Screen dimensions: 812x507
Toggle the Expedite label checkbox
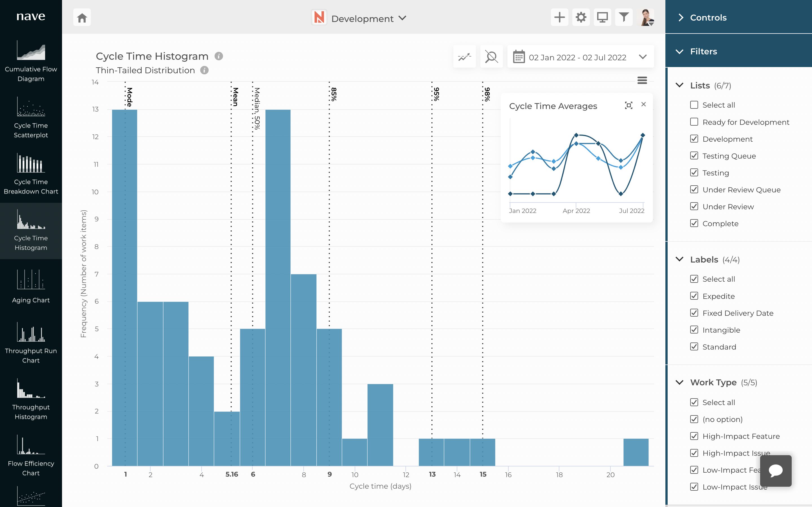[x=694, y=296]
